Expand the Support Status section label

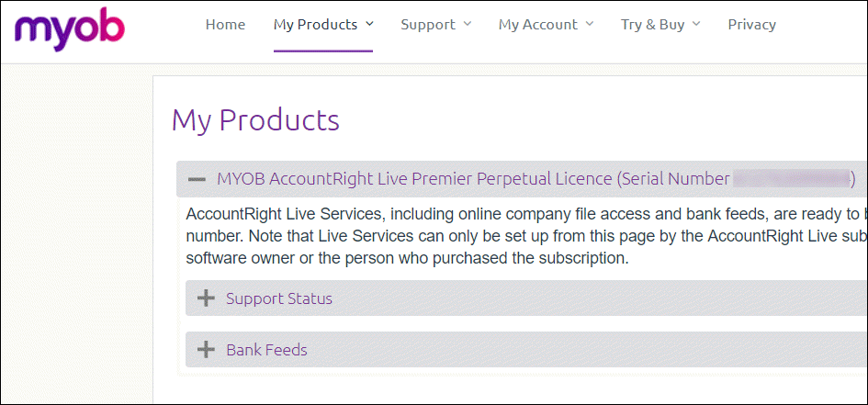(x=279, y=298)
